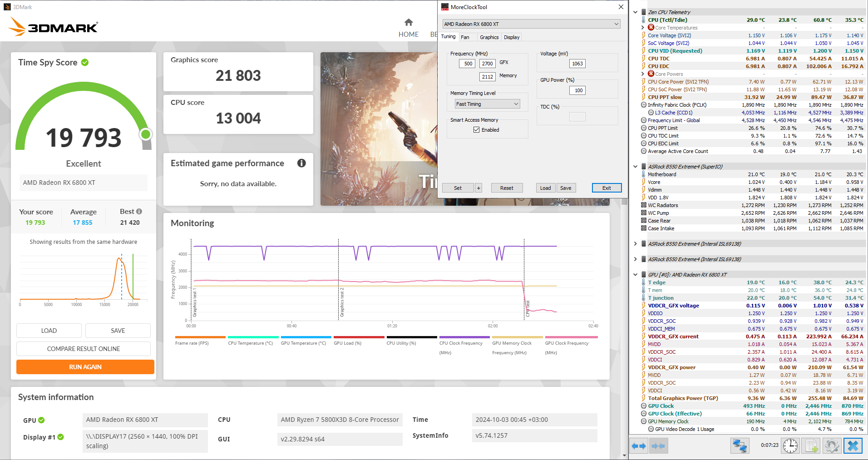Click the thermometer icon beside Motherboard
The height and width of the screenshot is (460, 868).
coord(644,174)
